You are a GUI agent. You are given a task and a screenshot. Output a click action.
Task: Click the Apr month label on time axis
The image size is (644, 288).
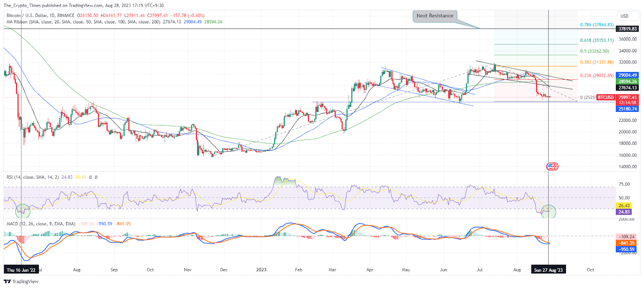370,270
